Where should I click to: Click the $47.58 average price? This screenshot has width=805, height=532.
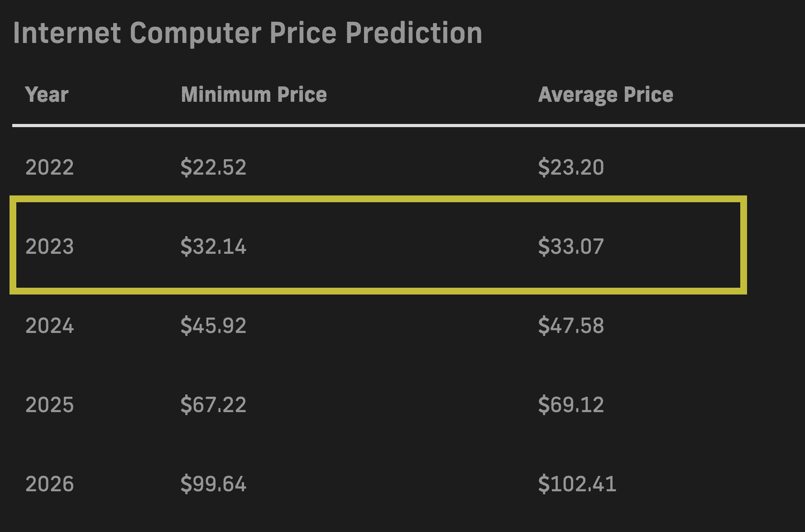571,326
